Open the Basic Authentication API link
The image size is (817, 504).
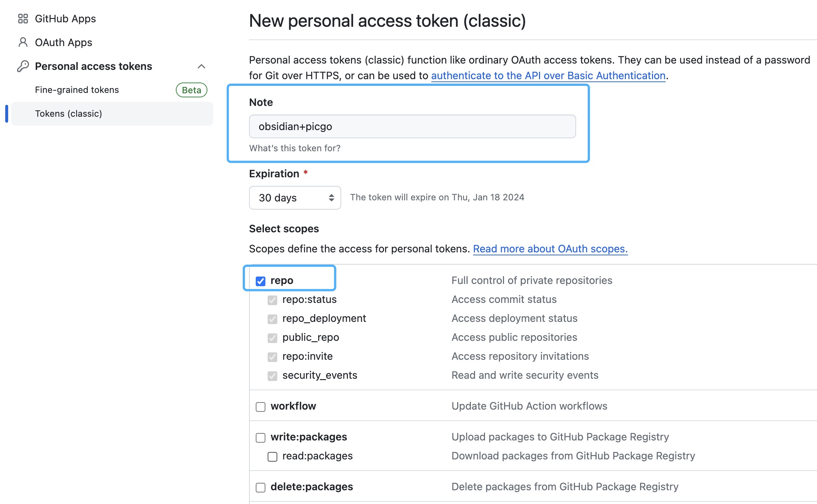pyautogui.click(x=548, y=75)
